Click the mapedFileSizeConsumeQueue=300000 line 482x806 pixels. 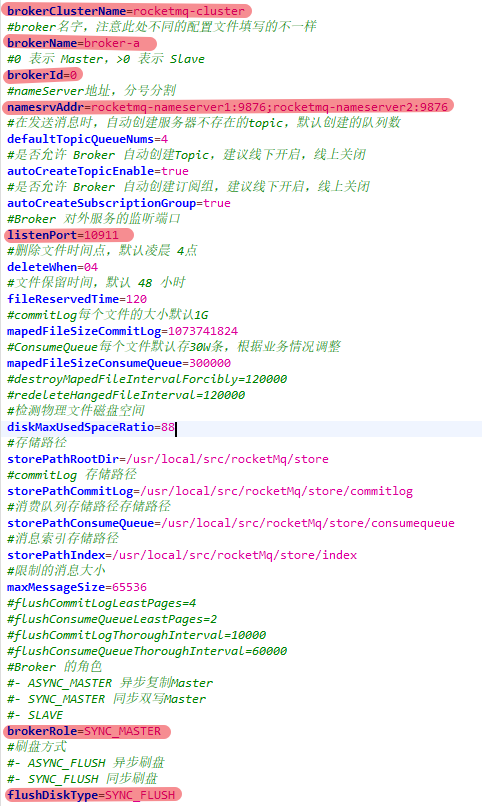click(x=119, y=363)
